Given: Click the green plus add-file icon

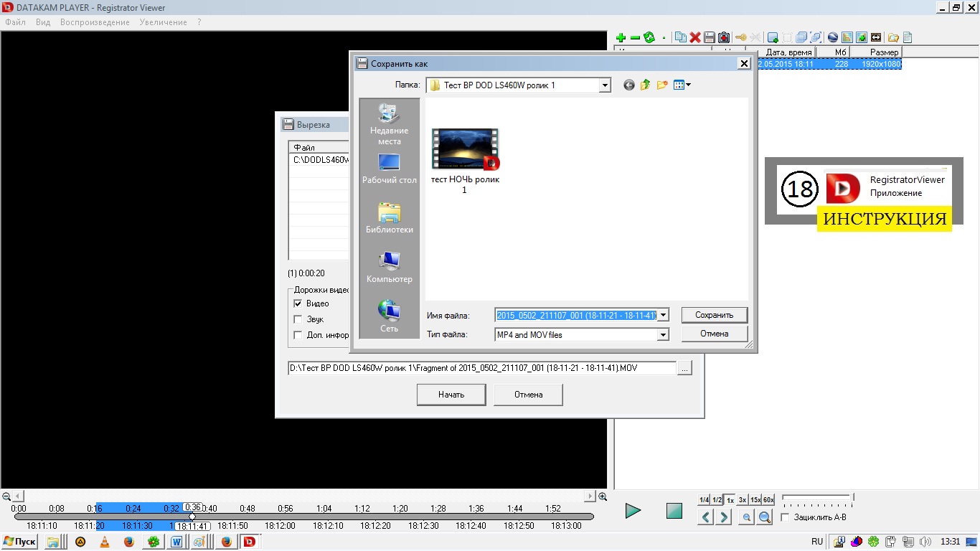Looking at the screenshot, I should pyautogui.click(x=621, y=37).
